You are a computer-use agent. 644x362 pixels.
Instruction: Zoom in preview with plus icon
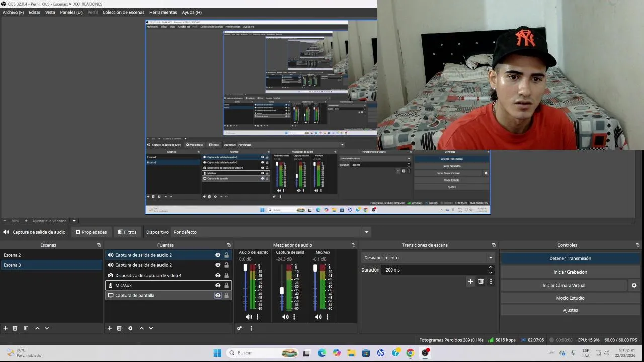26,221
